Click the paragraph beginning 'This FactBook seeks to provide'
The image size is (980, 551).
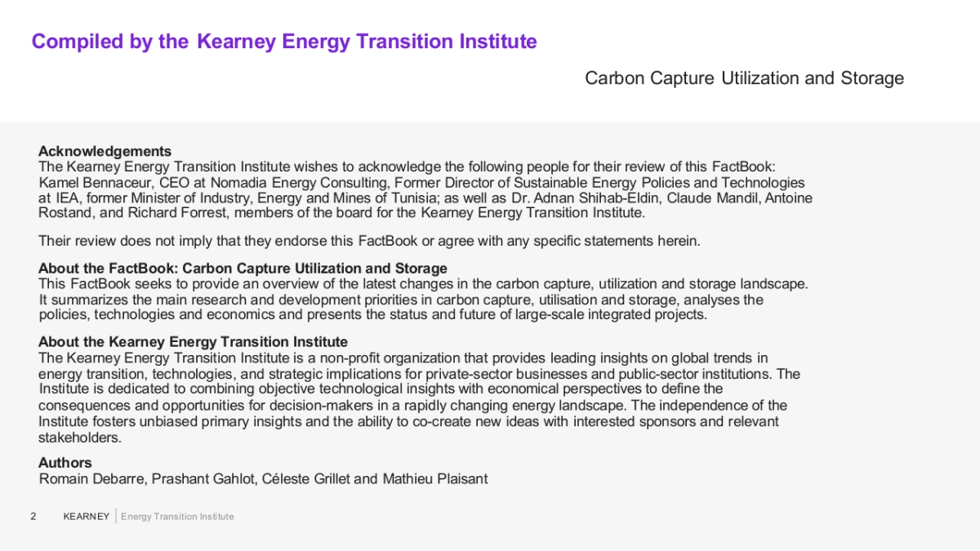point(423,300)
